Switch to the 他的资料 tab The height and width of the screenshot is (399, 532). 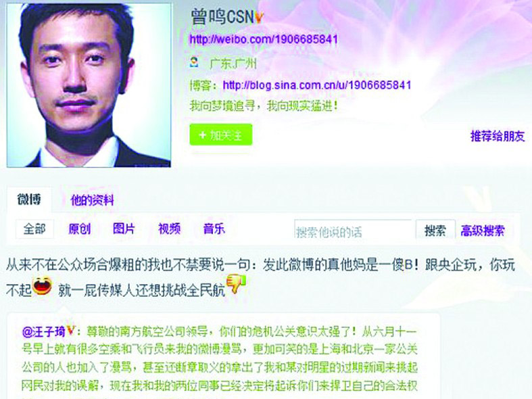click(92, 200)
